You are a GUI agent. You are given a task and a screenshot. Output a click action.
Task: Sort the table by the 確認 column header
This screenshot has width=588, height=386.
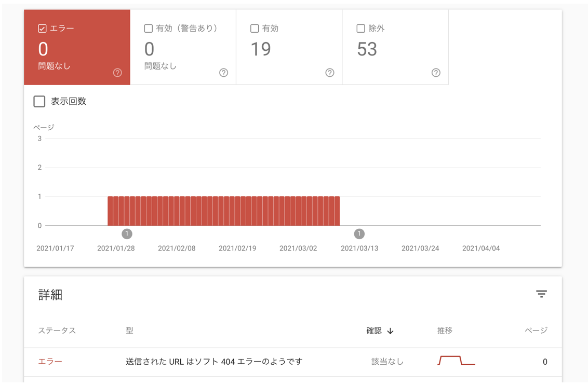click(374, 331)
